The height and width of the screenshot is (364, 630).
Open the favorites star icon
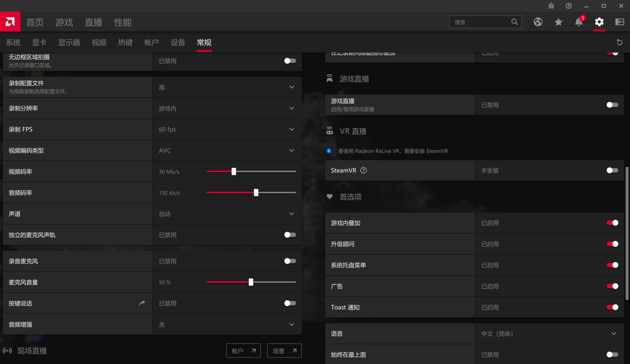coord(559,22)
